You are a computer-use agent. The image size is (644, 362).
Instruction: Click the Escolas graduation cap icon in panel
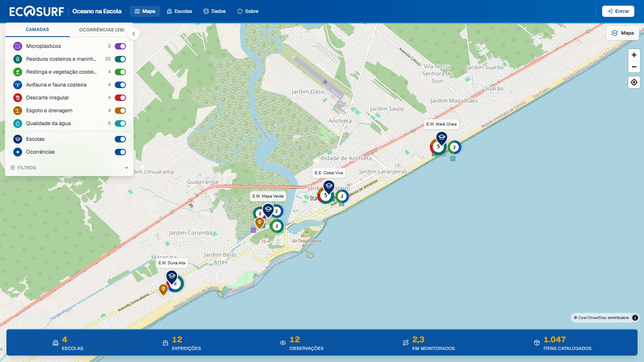click(18, 139)
